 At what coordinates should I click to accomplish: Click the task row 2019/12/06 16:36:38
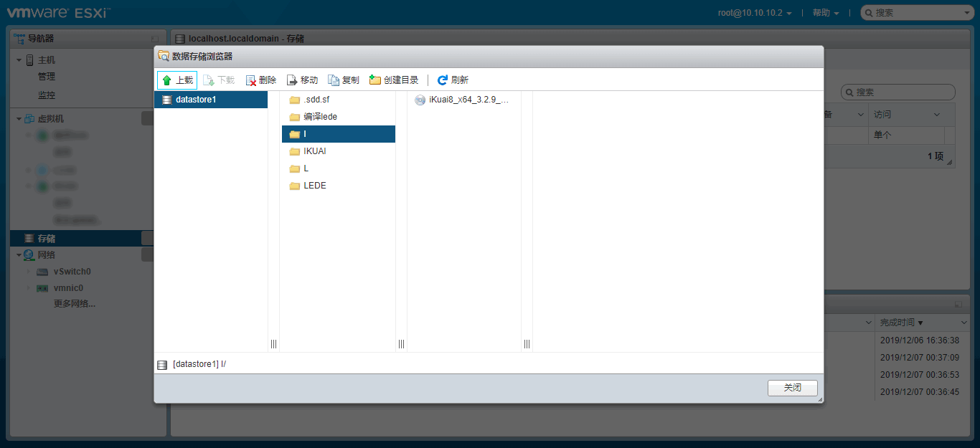920,340
